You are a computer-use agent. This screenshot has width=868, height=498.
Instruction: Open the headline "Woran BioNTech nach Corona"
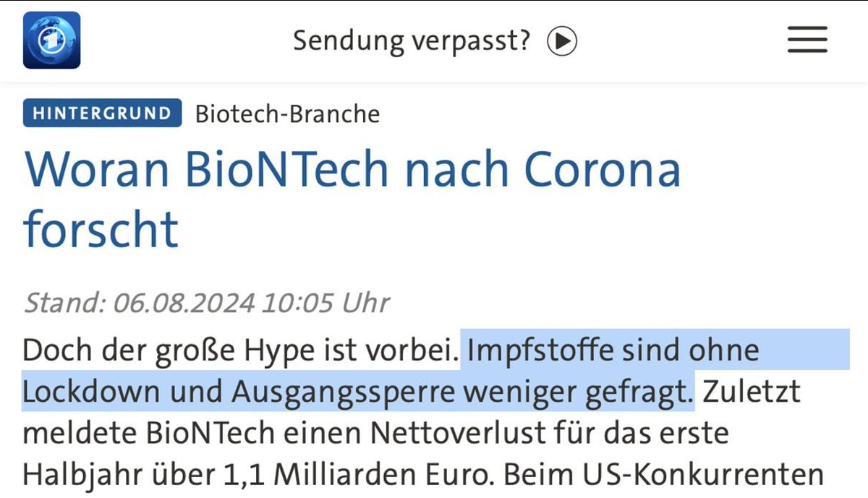[352, 171]
